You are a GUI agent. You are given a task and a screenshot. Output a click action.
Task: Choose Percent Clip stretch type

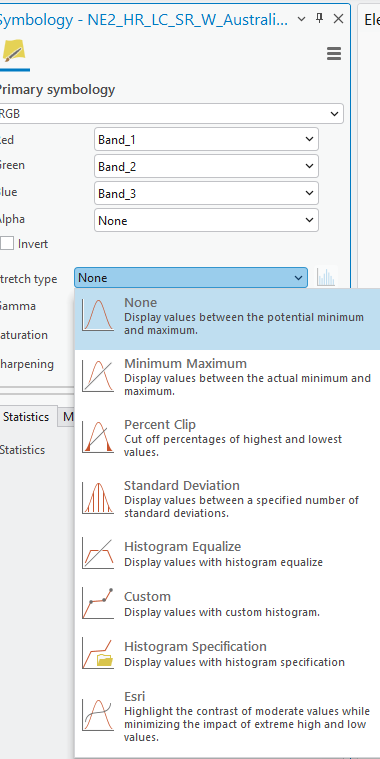pos(228,438)
